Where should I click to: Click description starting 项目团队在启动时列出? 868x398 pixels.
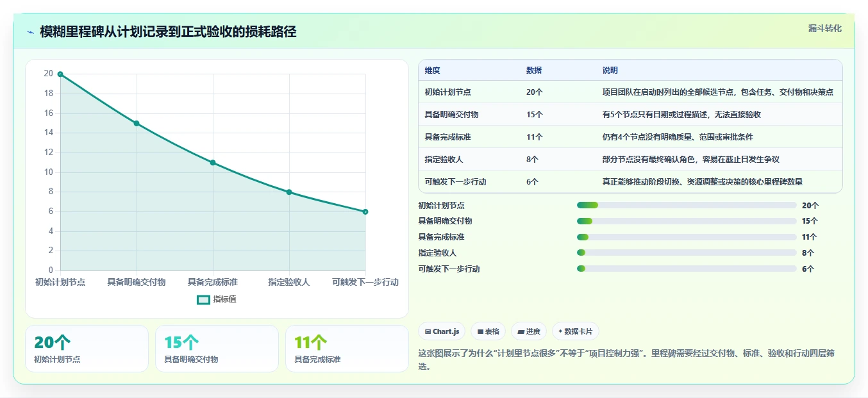(717, 92)
